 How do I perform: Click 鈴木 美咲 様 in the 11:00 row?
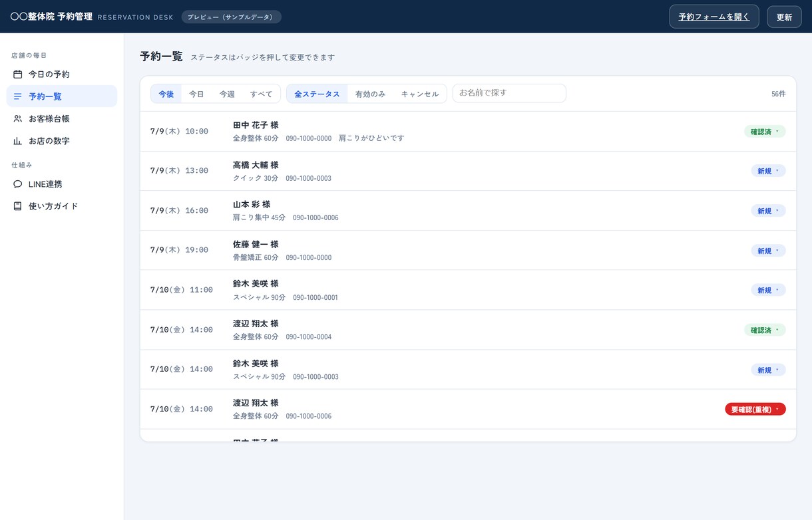pos(256,284)
